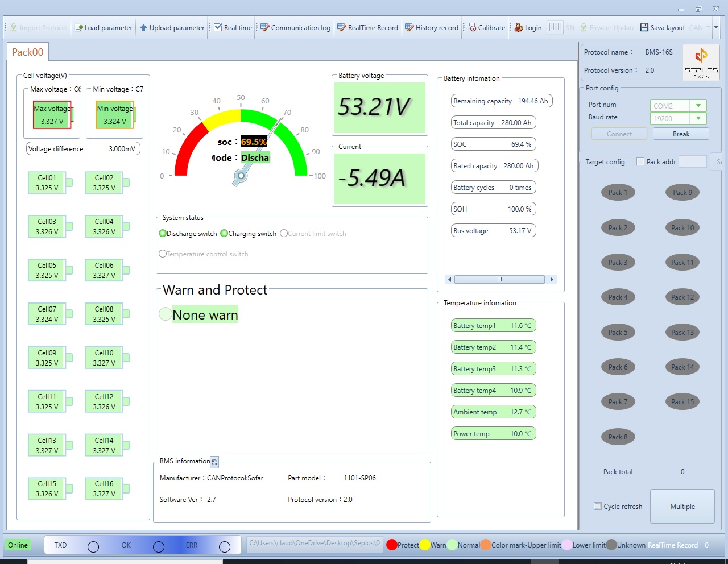
Task: Click the Connect button
Action: pos(619,134)
